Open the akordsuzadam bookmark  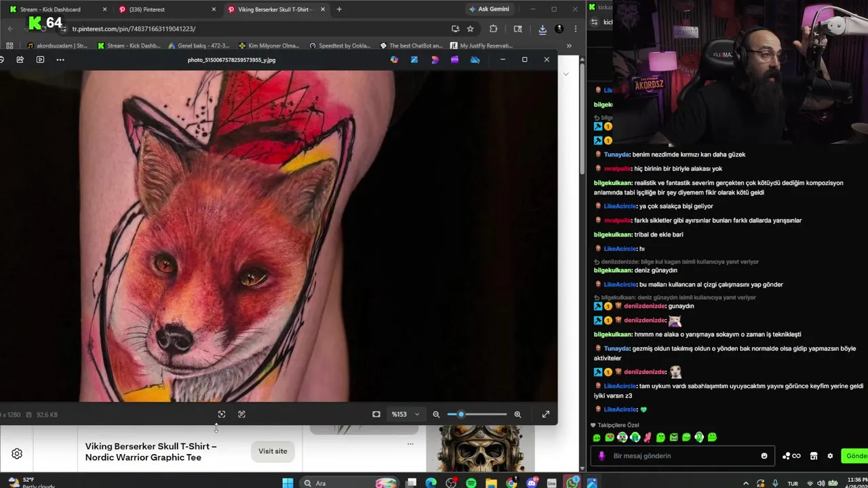57,45
